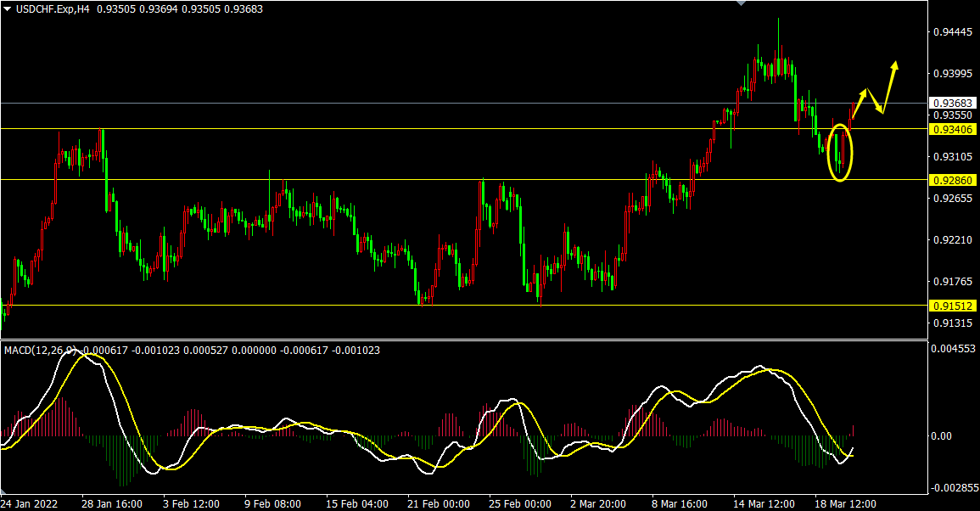Click the 28 Jan 16:00 time label
This screenshot has height=511, width=980.
point(112,504)
